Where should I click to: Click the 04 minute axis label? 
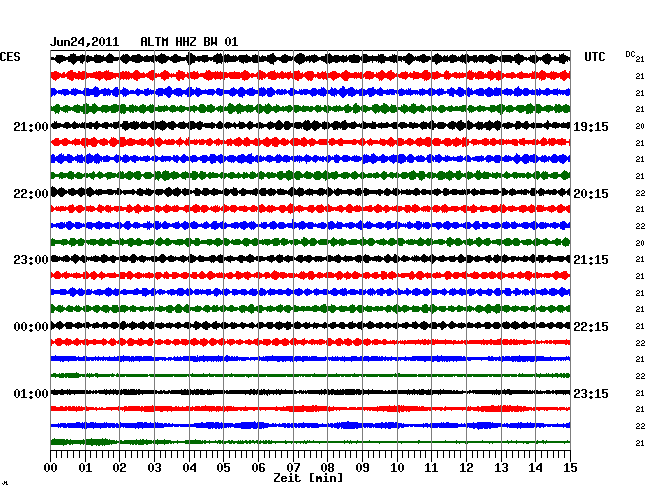coord(189,468)
